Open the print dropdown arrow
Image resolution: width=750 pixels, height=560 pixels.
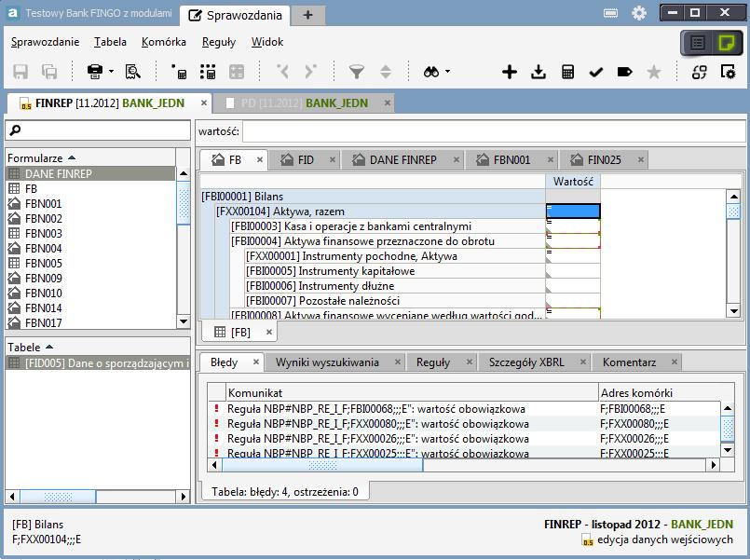click(x=111, y=71)
